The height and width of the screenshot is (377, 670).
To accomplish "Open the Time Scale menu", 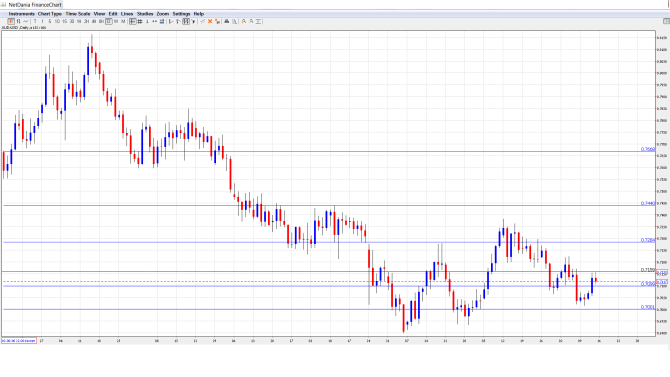I will [x=78, y=14].
